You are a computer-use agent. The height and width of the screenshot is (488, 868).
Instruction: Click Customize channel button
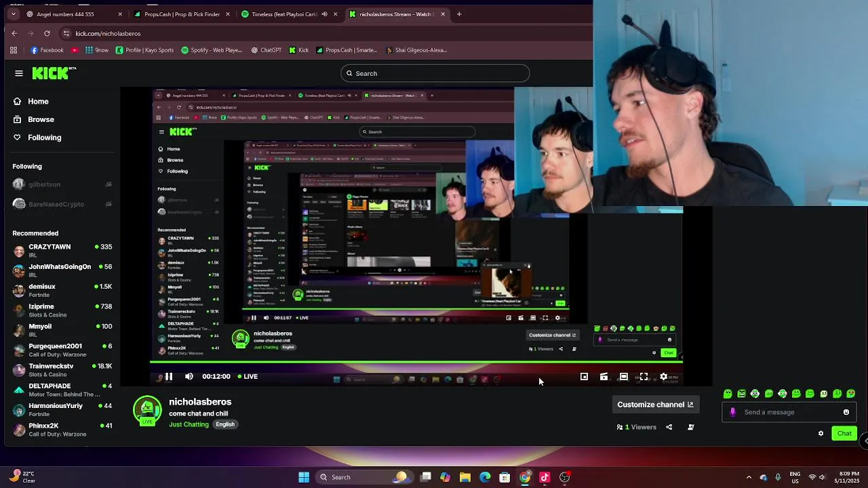coord(655,405)
